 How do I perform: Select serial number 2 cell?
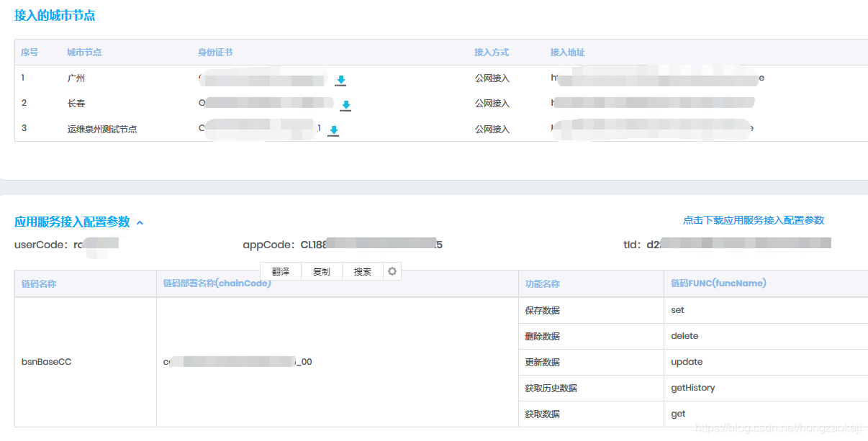point(24,103)
